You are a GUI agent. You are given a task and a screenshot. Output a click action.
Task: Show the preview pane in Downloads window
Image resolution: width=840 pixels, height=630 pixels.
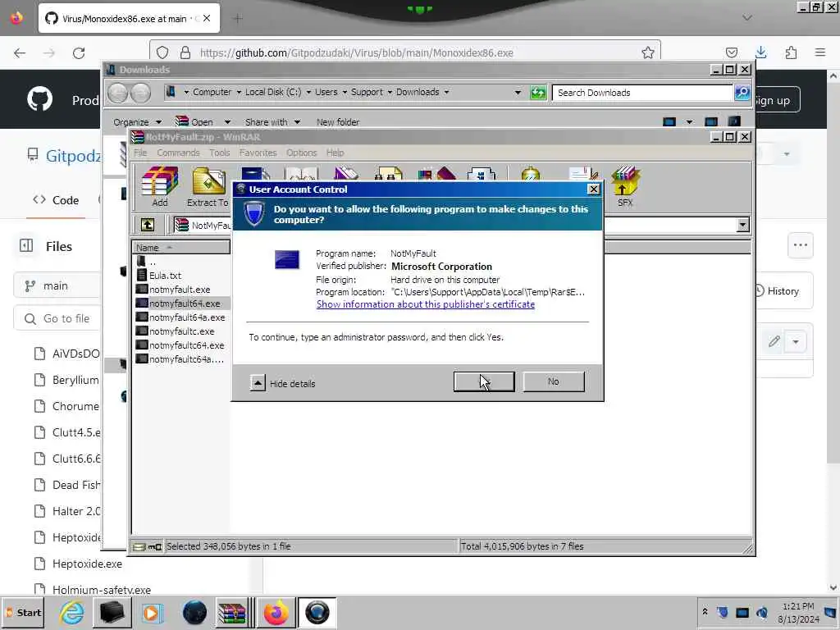pos(711,122)
